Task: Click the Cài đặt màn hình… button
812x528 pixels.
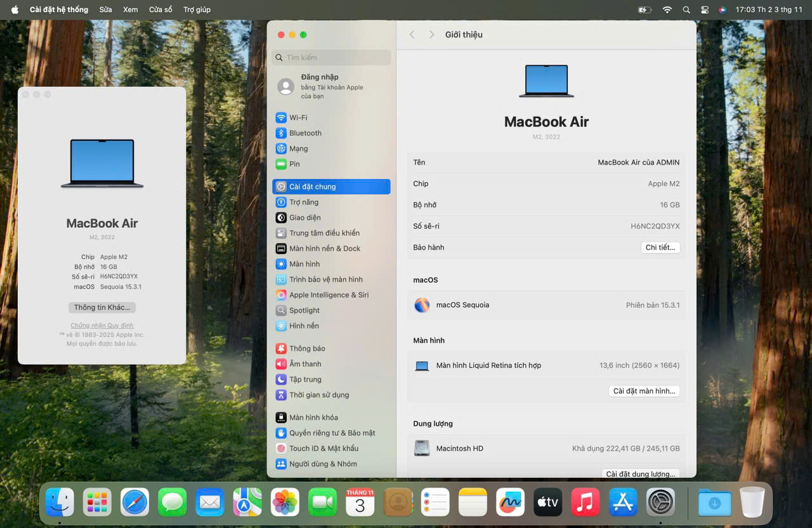Action: point(643,391)
